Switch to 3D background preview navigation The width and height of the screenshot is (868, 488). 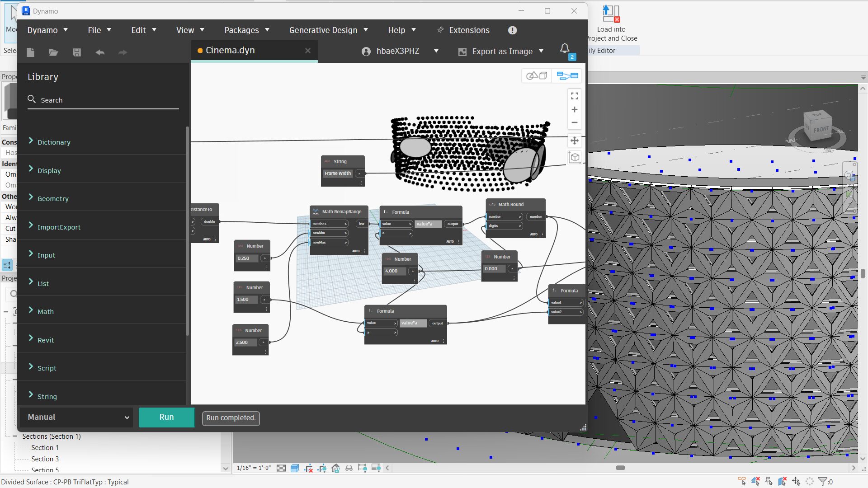click(x=537, y=76)
